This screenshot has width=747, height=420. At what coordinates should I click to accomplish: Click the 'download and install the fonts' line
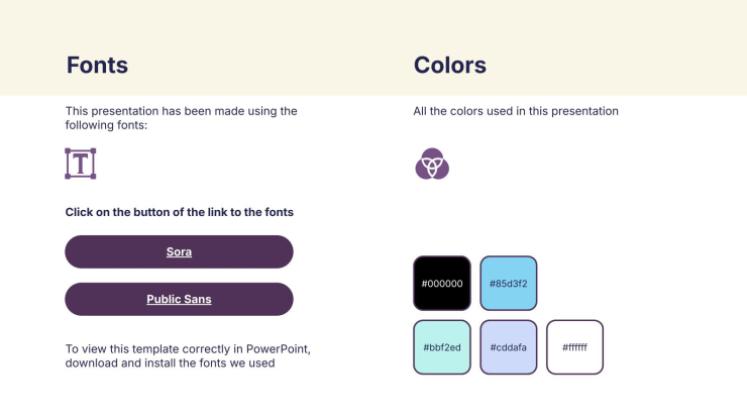[x=170, y=363]
